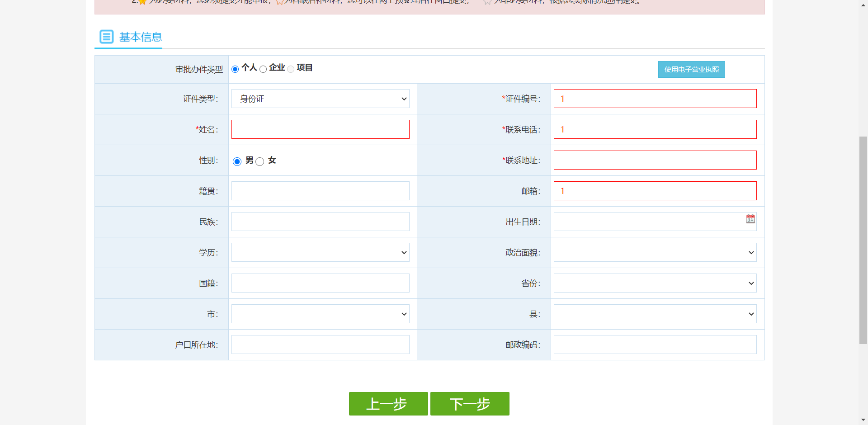Click the page vertical scrollbar thumb

click(863, 240)
